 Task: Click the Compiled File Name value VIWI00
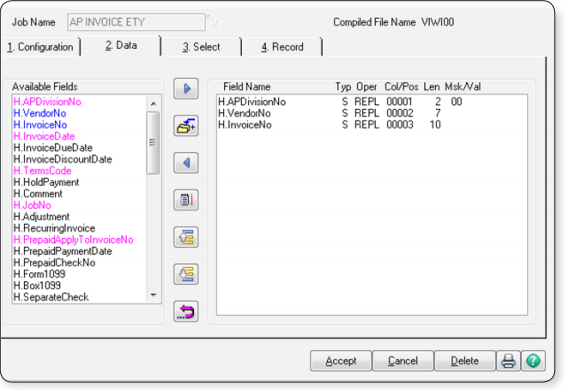[437, 22]
